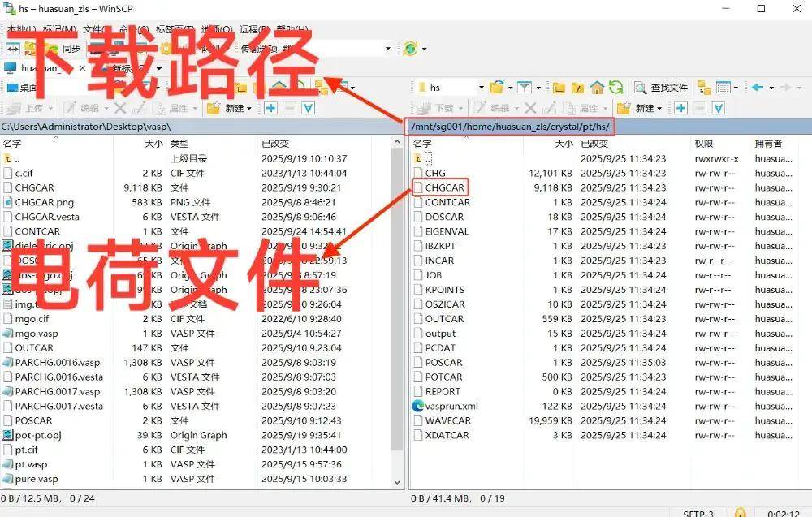Click the 同步 synchronize button
Screen dimensions: 812x517
tap(71, 49)
